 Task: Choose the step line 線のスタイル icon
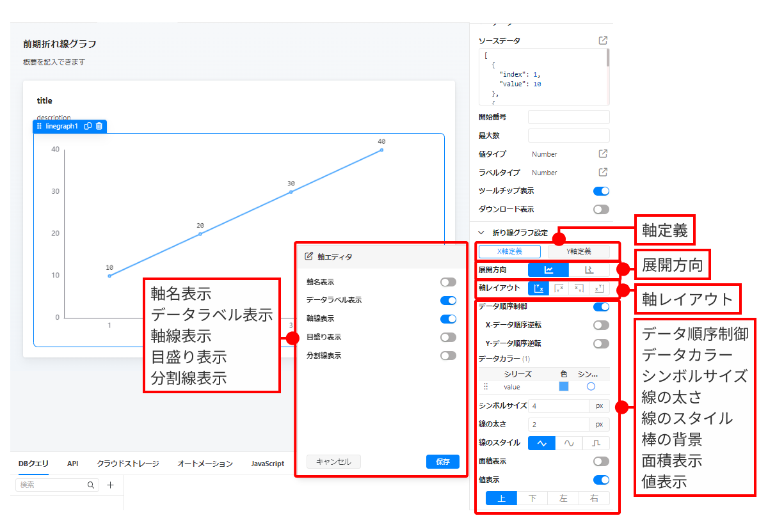coord(596,442)
